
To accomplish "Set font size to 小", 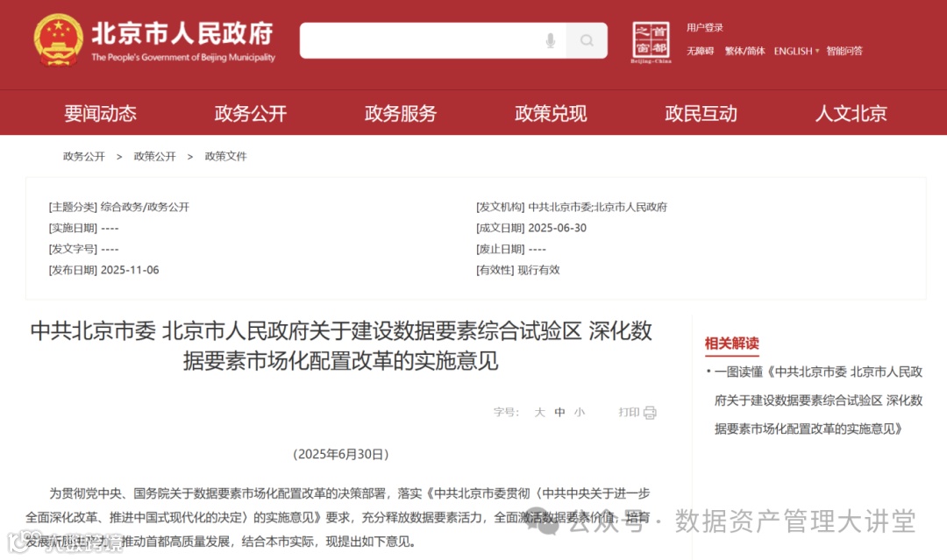I will pyautogui.click(x=580, y=412).
